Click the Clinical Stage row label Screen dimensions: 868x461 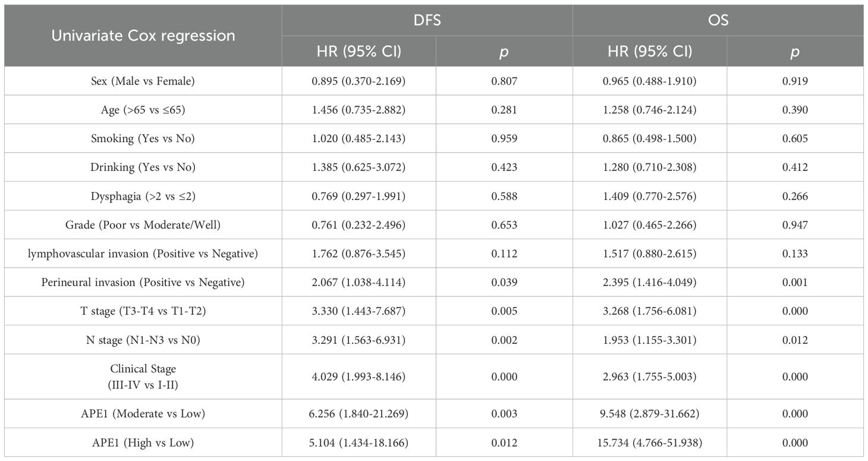click(143, 377)
